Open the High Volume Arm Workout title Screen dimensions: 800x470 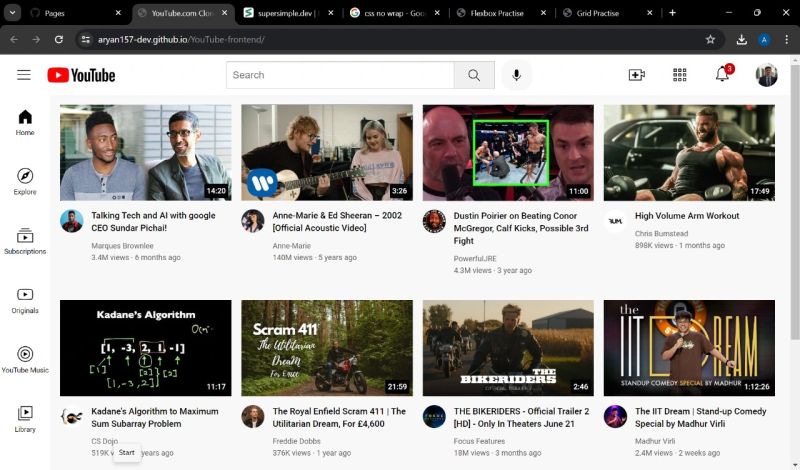click(687, 216)
